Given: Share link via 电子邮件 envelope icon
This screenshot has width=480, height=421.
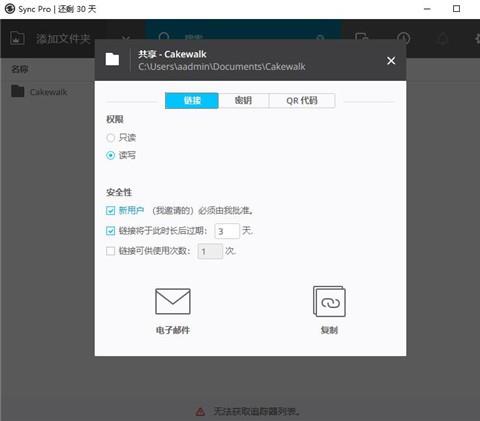Looking at the screenshot, I should (x=173, y=301).
